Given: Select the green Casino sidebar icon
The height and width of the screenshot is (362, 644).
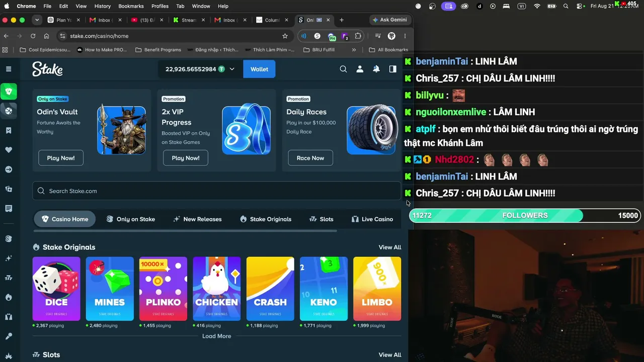Looking at the screenshot, I should (x=9, y=92).
